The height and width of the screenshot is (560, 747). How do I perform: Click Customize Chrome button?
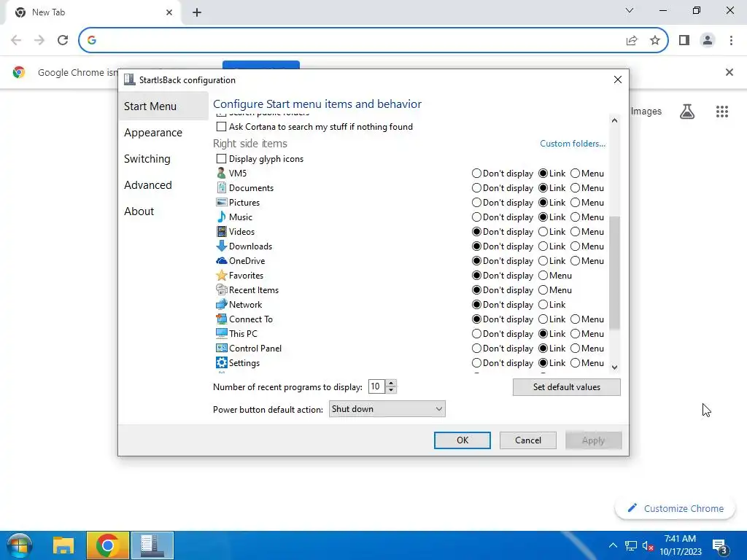[x=675, y=508]
